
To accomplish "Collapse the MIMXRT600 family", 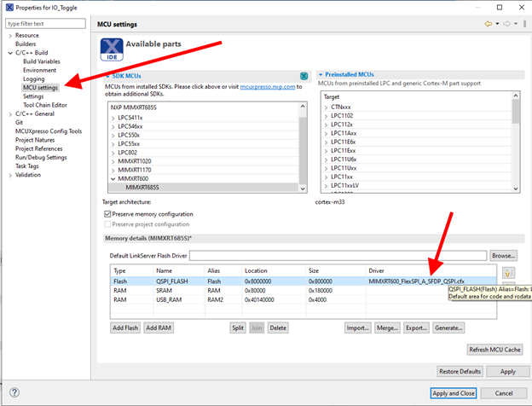I will 113,179.
